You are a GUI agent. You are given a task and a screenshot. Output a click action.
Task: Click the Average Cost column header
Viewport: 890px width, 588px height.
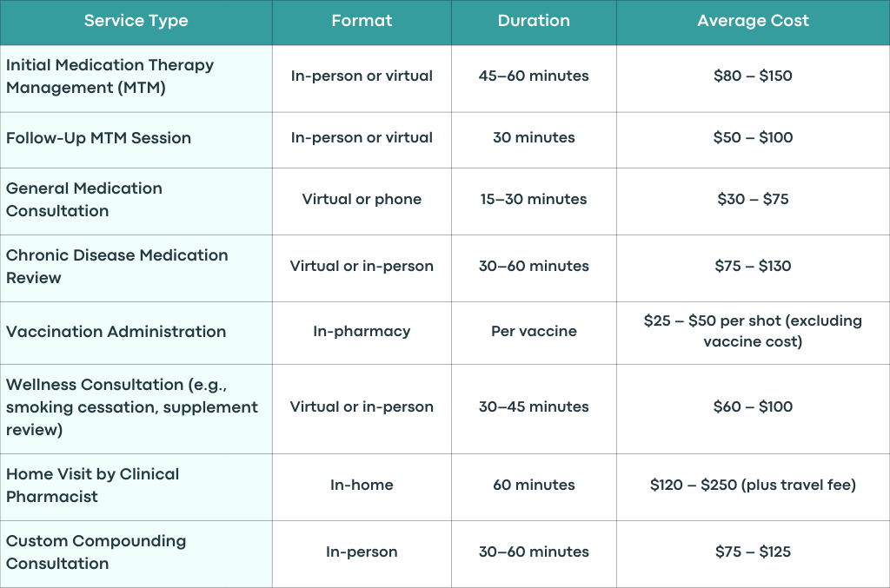pos(754,22)
